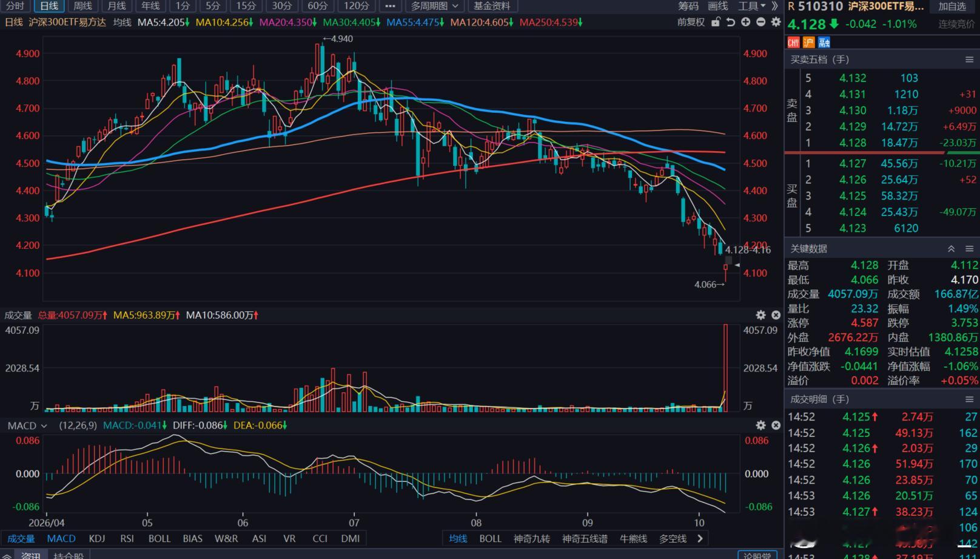Close the MACD indicator panel
The height and width of the screenshot is (559, 980).
[x=776, y=425]
